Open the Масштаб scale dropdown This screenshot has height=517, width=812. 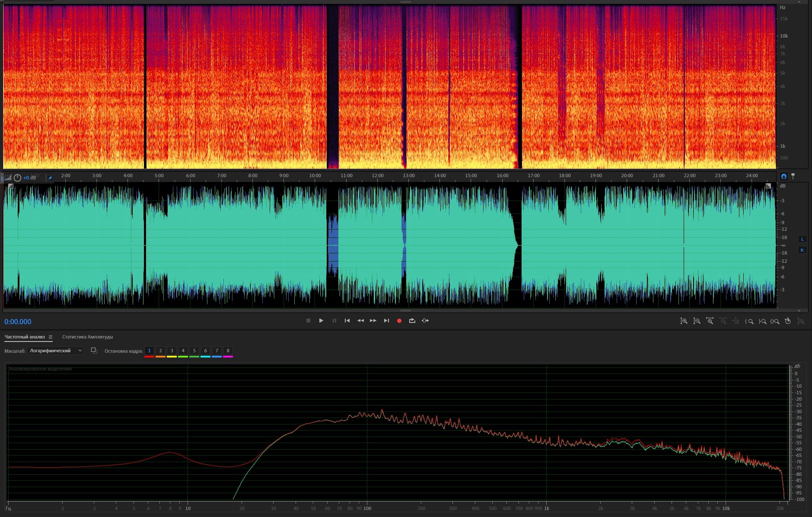[55, 351]
